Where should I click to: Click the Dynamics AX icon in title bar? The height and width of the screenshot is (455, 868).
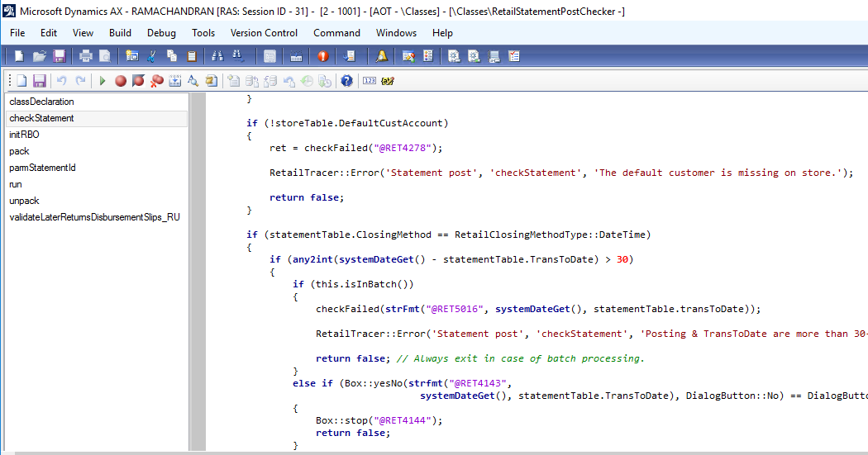pyautogui.click(x=9, y=11)
